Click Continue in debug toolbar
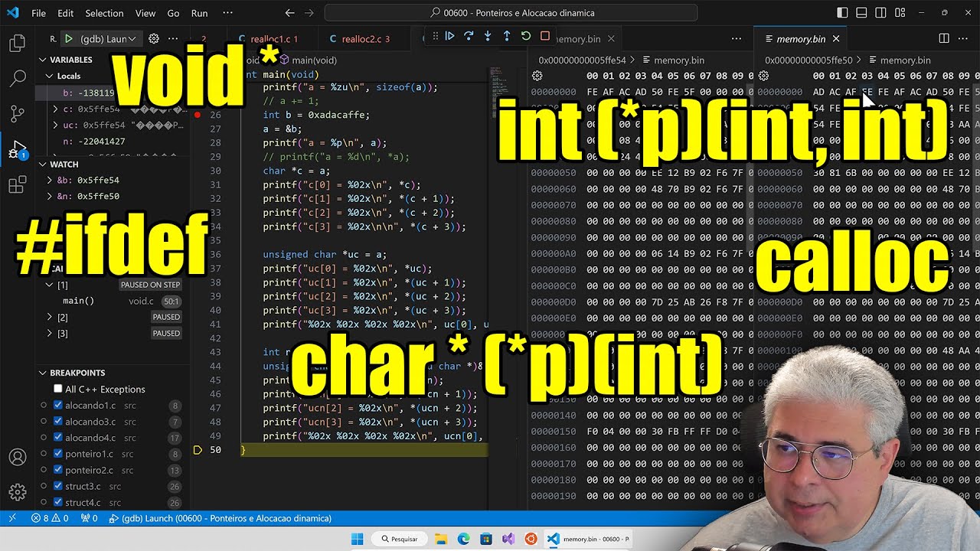Screen dimensions: 980x551 (449, 36)
